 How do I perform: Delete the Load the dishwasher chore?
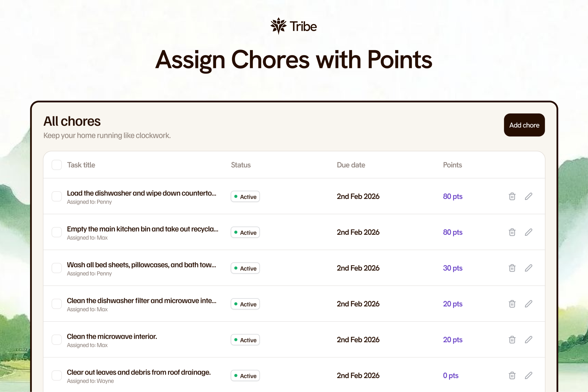512,196
